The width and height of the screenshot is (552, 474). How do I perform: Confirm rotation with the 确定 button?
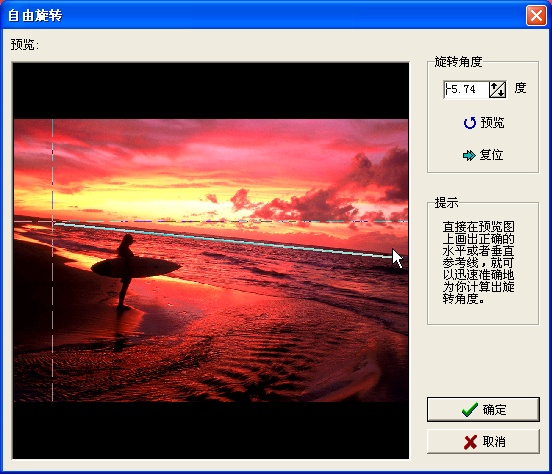click(483, 410)
